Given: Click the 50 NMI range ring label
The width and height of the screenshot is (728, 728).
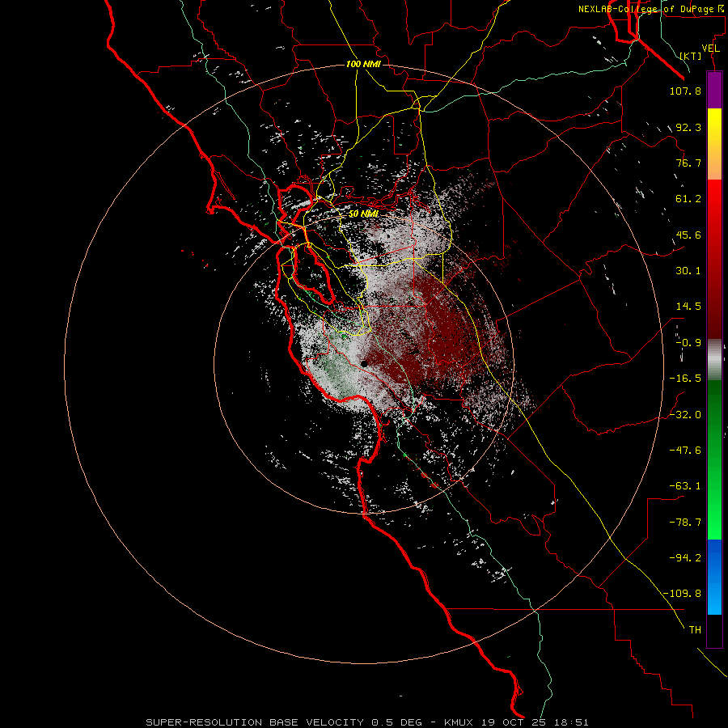Looking at the screenshot, I should point(363,214).
